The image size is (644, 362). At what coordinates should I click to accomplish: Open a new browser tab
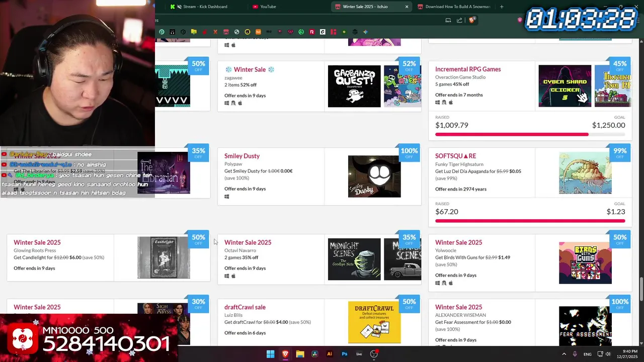pyautogui.click(x=502, y=7)
